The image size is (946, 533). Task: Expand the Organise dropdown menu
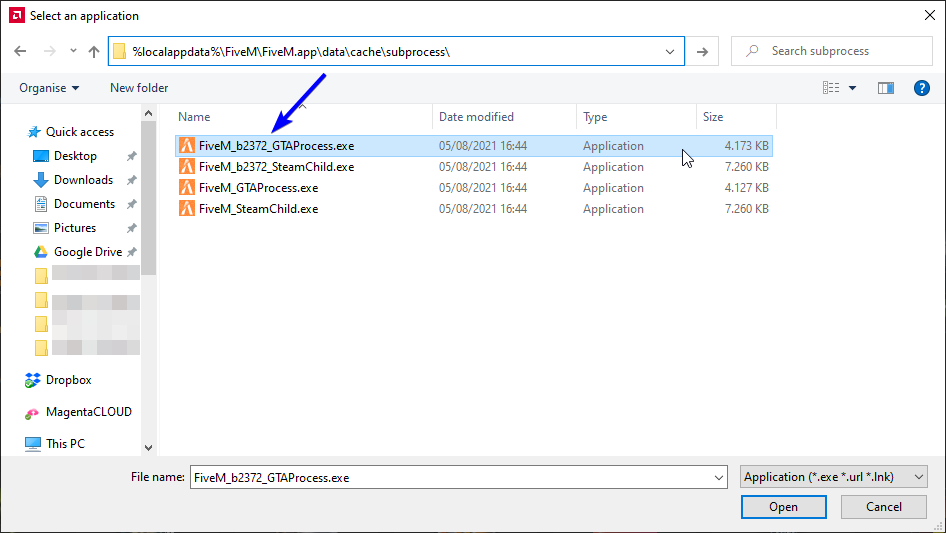49,88
